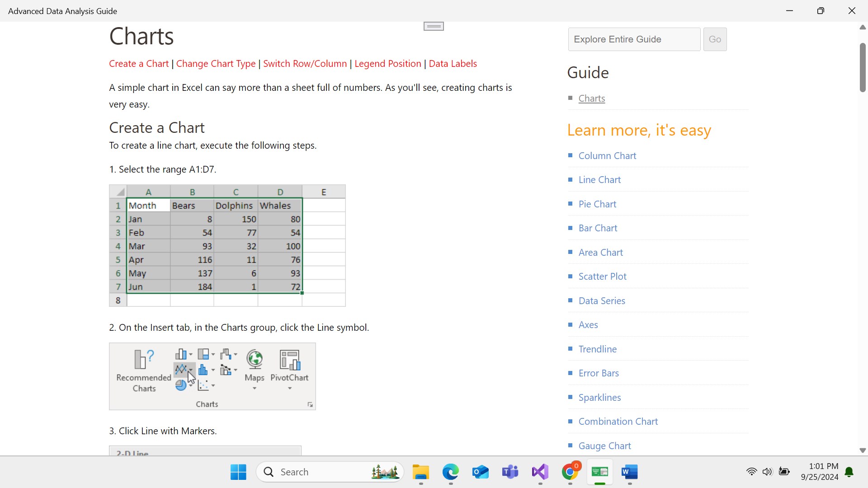The height and width of the screenshot is (488, 868).
Task: Open Outlook from the taskbar
Action: [480, 472]
